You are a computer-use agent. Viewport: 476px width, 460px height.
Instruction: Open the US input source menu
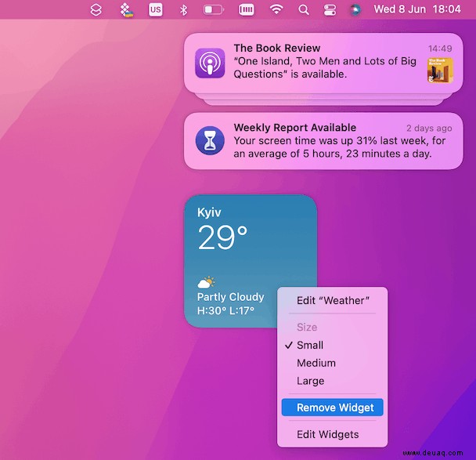coord(156,9)
